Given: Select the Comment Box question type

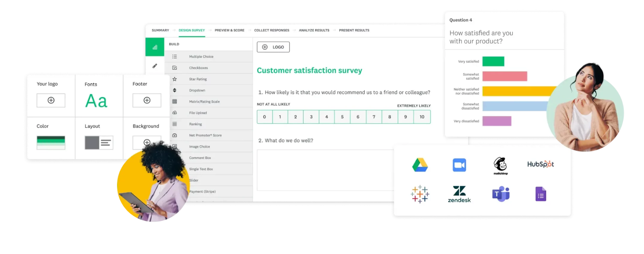Looking at the screenshot, I should pos(208,158).
